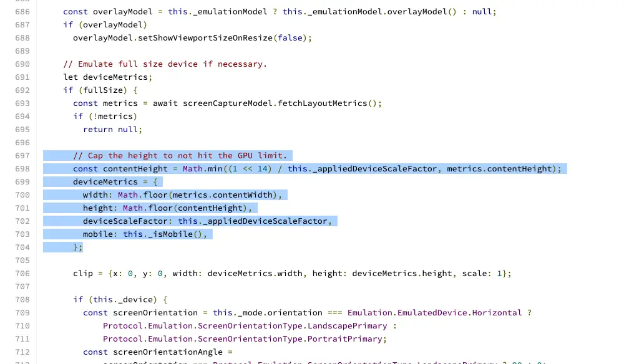
Task: Click 'return null;' statement on line 695
Action: 112,130
